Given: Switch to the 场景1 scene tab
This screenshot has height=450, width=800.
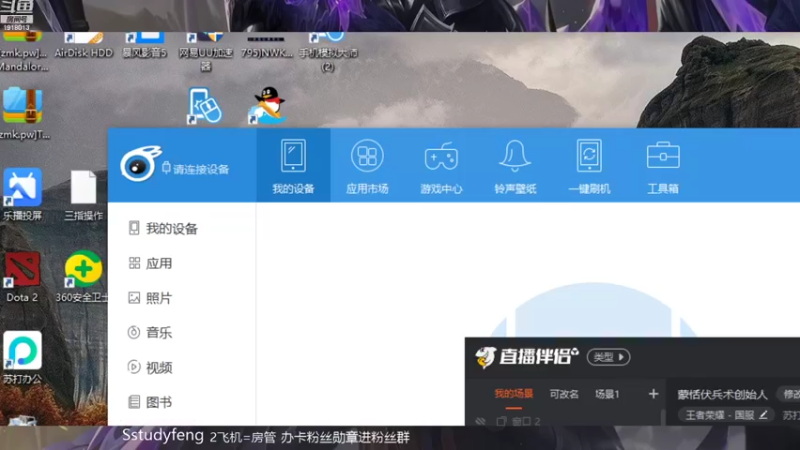Looking at the screenshot, I should click(607, 394).
